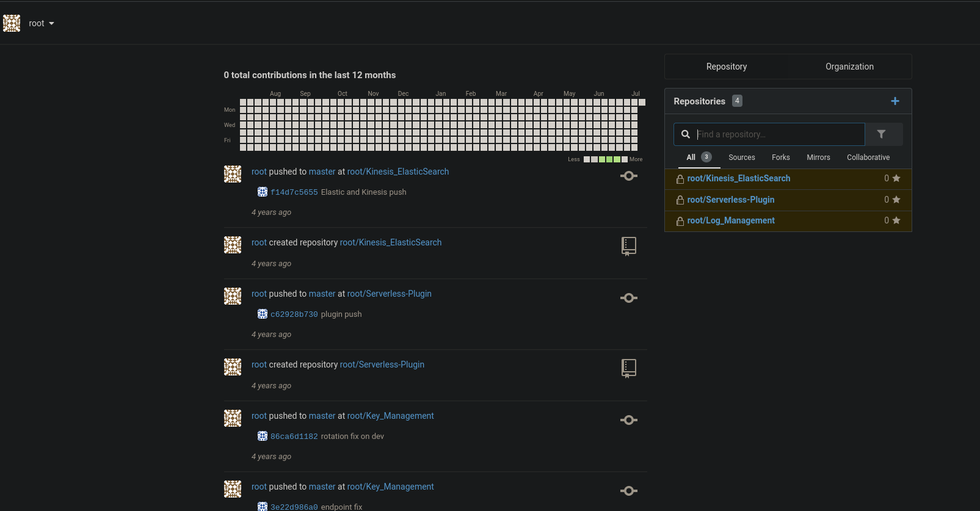Click the 'Elastic and Kinesis push' commit message
This screenshot has width=980, height=511.
point(363,192)
